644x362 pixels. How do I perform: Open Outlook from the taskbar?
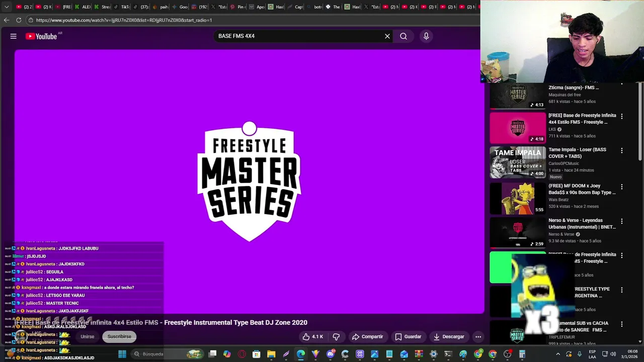coord(404,354)
